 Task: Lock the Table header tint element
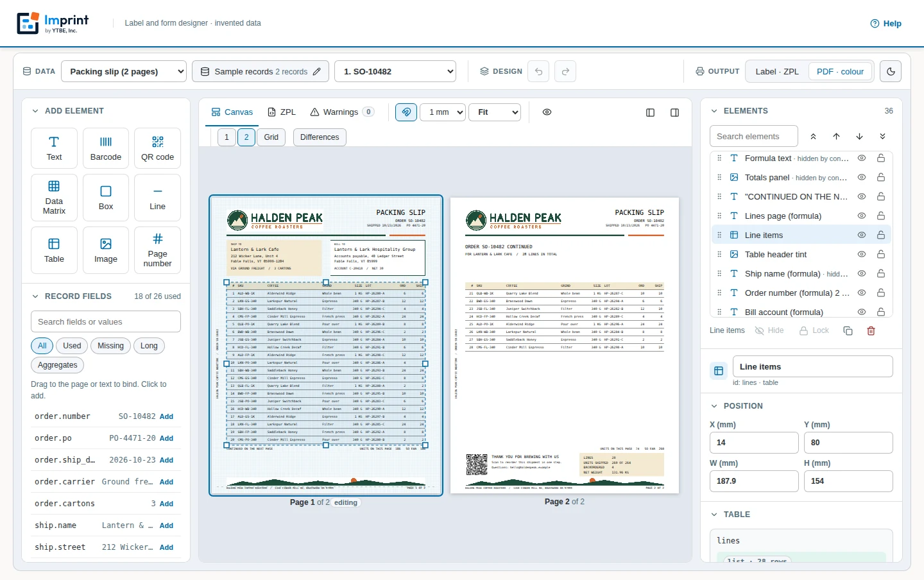click(881, 254)
